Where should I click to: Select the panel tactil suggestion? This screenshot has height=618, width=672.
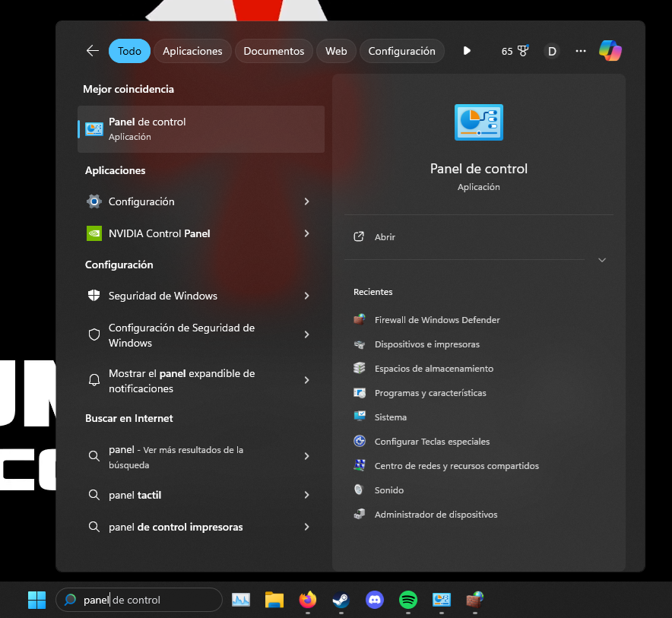click(x=201, y=495)
